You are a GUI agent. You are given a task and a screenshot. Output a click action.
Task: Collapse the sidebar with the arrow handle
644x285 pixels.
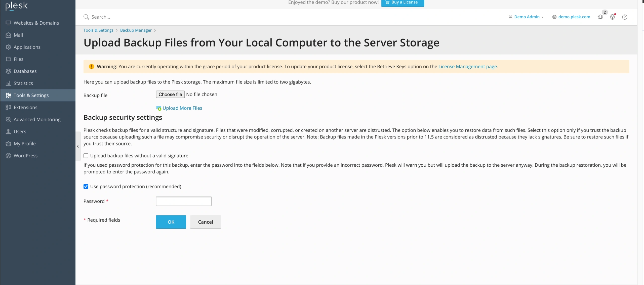78,146
